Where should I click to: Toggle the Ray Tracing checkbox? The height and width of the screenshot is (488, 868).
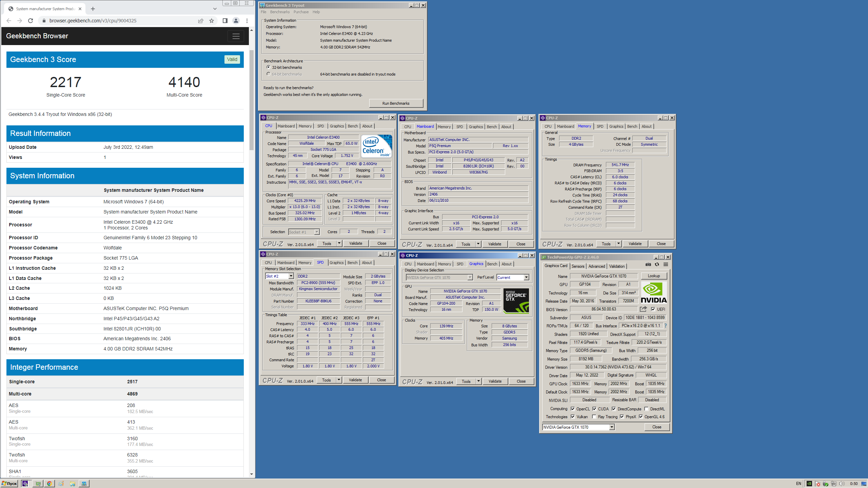pos(594,417)
